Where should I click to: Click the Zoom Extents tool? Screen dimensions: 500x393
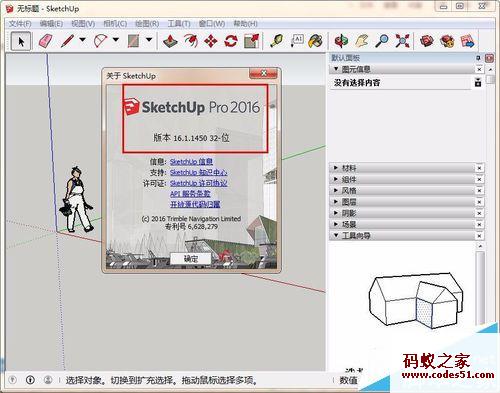402,41
